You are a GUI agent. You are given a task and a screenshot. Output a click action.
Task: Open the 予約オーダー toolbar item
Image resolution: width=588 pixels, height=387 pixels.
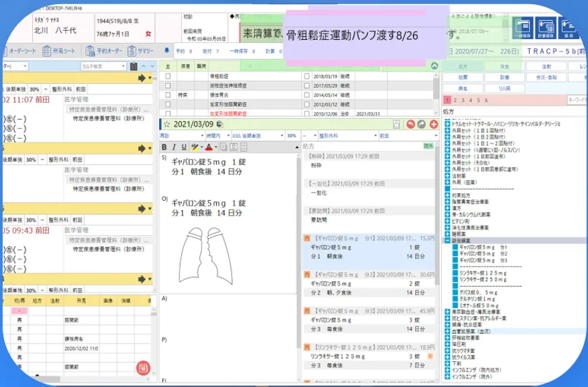tap(104, 51)
